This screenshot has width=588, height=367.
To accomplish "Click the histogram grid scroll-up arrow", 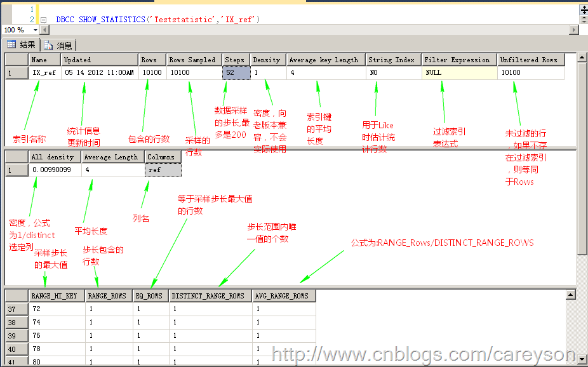I will [x=570, y=295].
